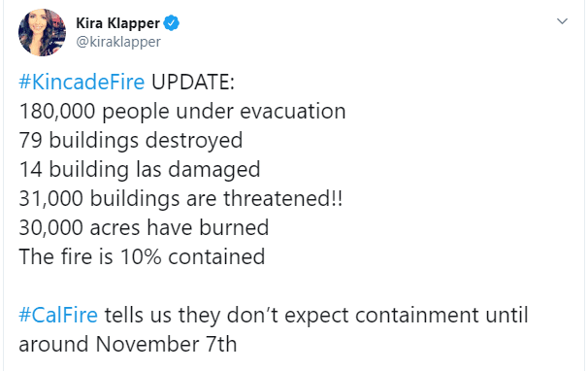Click the line '14 building las damaged'
Image resolution: width=588 pixels, height=371 pixels.
tap(140, 170)
